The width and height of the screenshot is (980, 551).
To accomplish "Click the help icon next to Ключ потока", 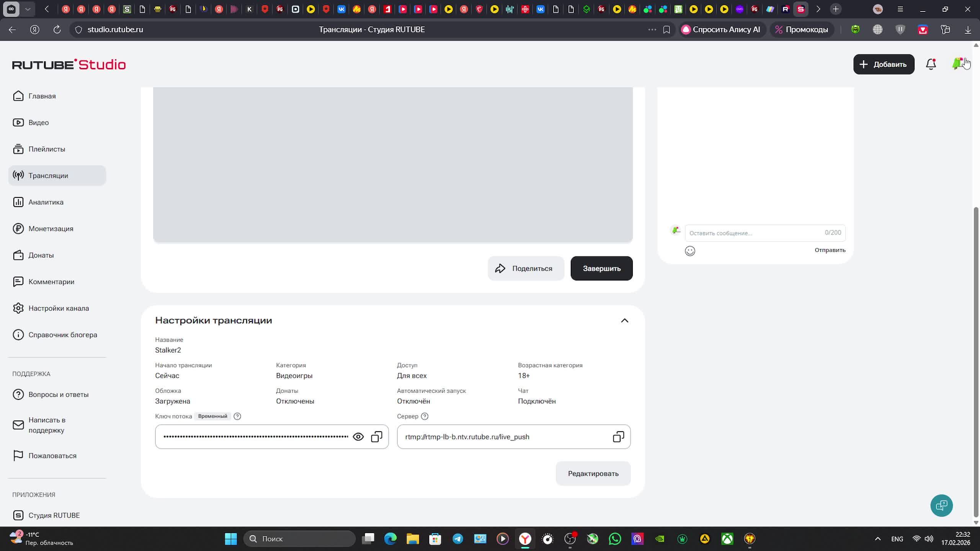I will 237,416.
